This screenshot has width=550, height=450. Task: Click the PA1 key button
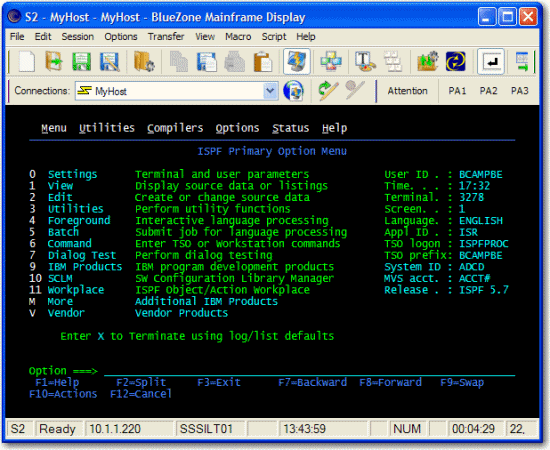[x=457, y=91]
